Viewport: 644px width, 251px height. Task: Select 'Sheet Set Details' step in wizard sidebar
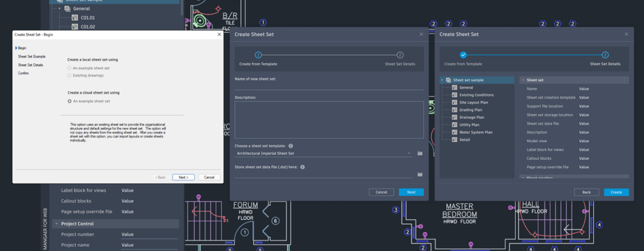[x=31, y=65]
